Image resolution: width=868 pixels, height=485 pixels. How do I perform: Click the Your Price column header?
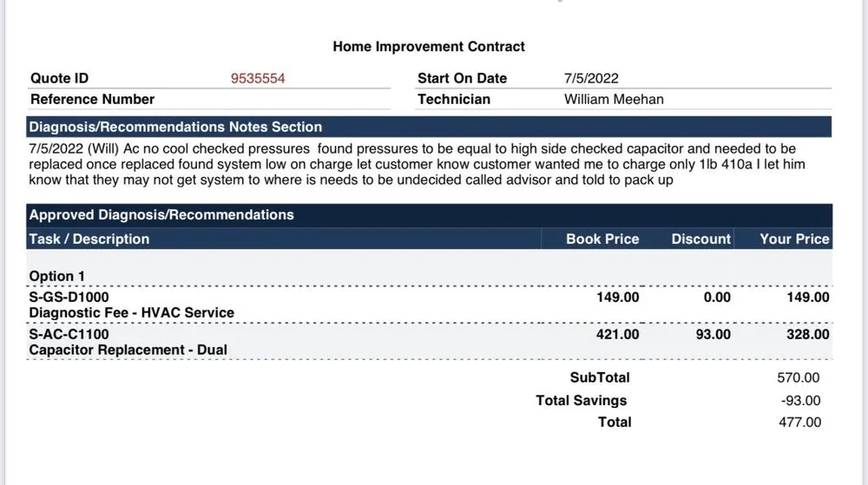tap(794, 239)
